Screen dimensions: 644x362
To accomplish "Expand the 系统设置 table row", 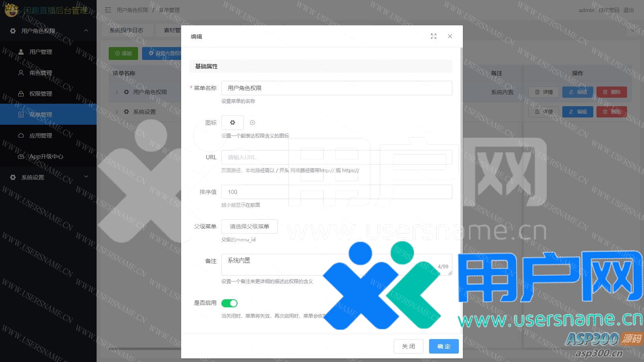I will [117, 112].
